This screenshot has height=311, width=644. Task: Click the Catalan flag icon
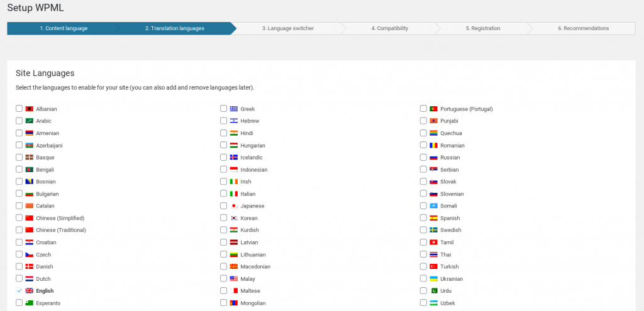[x=29, y=206]
